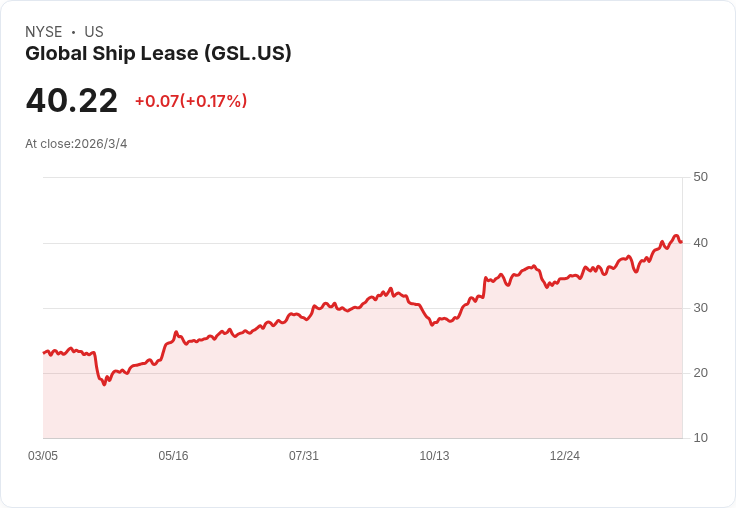Open the Global Ship Lease (GSL.US) title

(158, 54)
